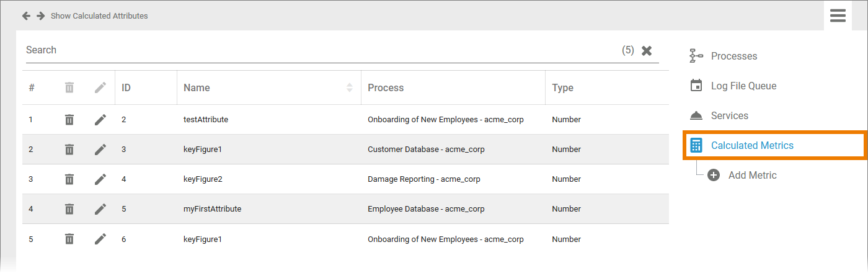
Task: Open Processes in the side menu
Action: (x=733, y=56)
